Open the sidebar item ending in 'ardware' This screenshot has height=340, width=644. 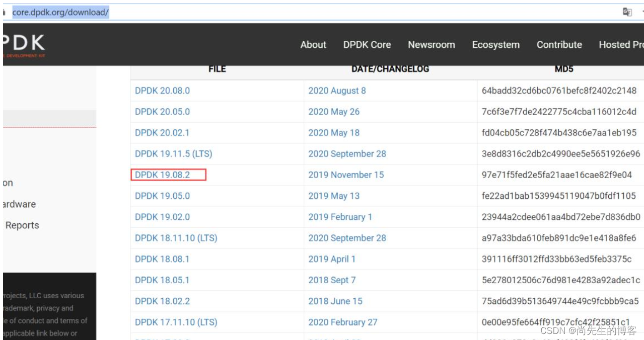click(x=19, y=204)
